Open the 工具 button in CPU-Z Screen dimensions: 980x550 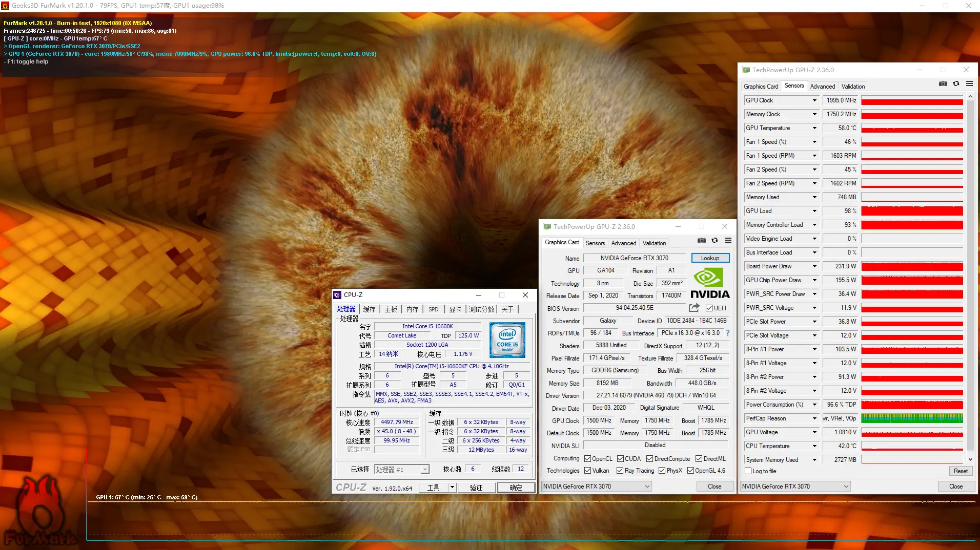click(433, 488)
